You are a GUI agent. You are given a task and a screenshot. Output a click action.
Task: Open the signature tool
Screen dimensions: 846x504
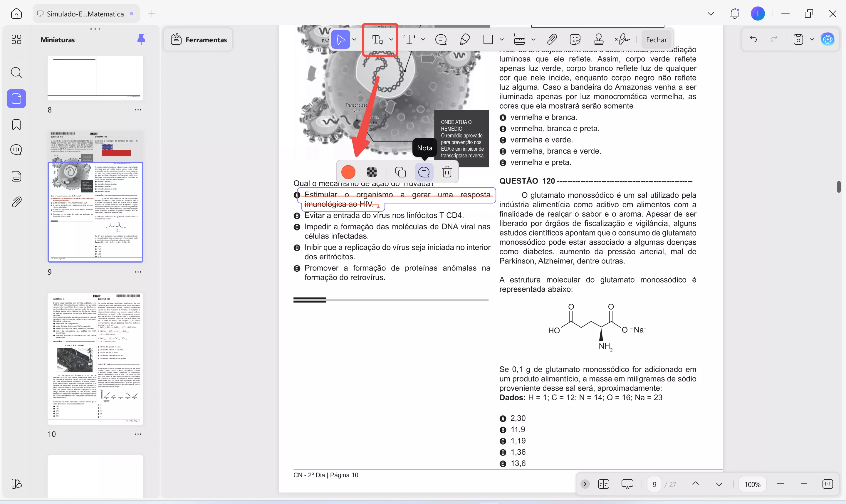[622, 40]
